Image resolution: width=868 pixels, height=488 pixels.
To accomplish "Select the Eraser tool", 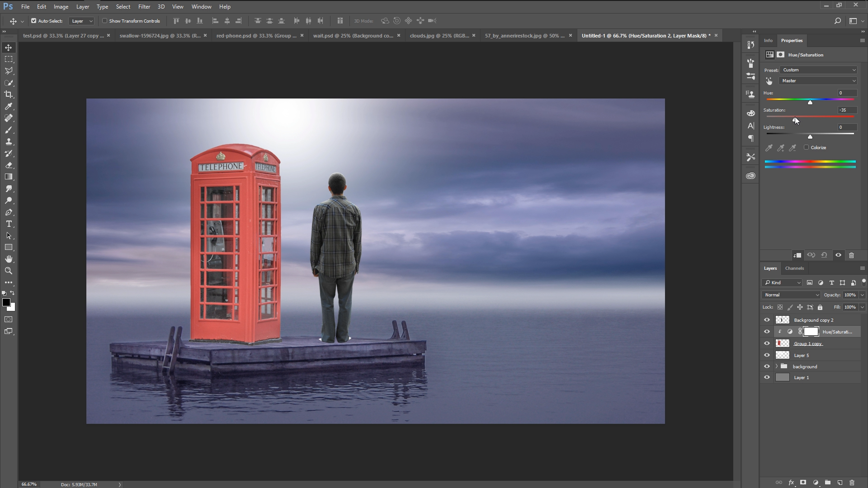I will click(9, 165).
